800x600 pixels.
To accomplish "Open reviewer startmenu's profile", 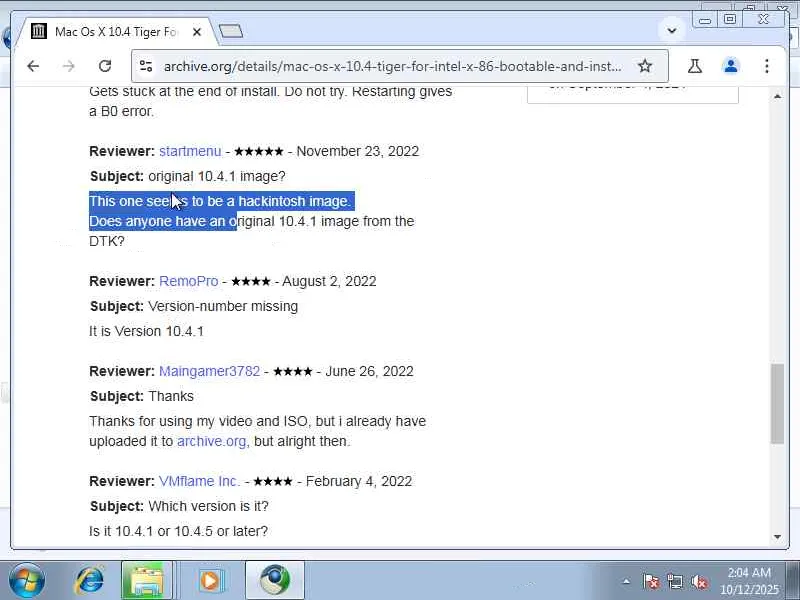I will point(190,152).
